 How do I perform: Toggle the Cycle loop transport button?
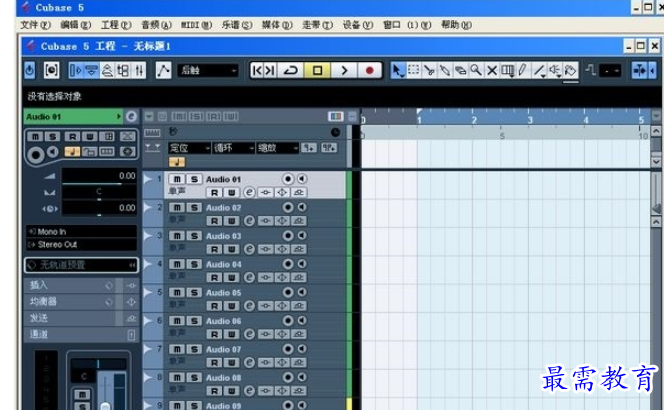coord(291,70)
